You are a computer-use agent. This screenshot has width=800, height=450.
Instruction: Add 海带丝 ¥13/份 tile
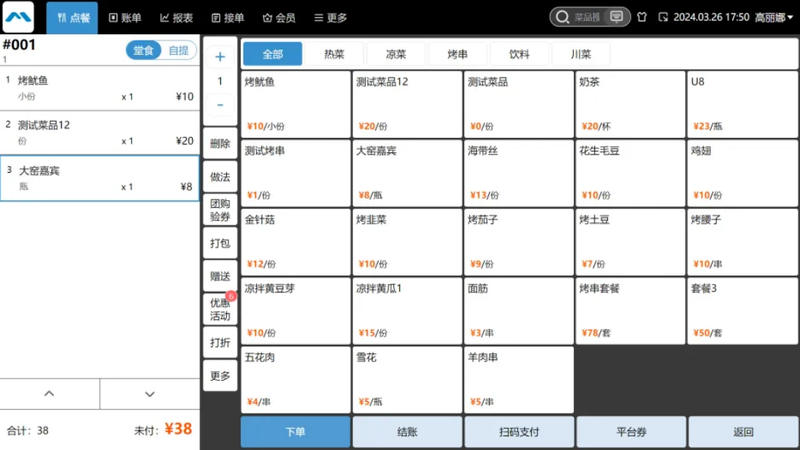[519, 173]
